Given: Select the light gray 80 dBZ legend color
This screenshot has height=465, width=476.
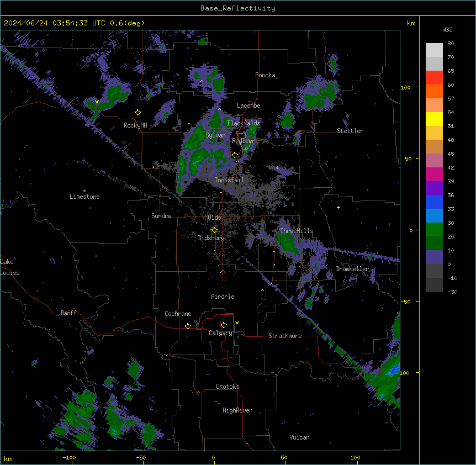Looking at the screenshot, I should (434, 50).
